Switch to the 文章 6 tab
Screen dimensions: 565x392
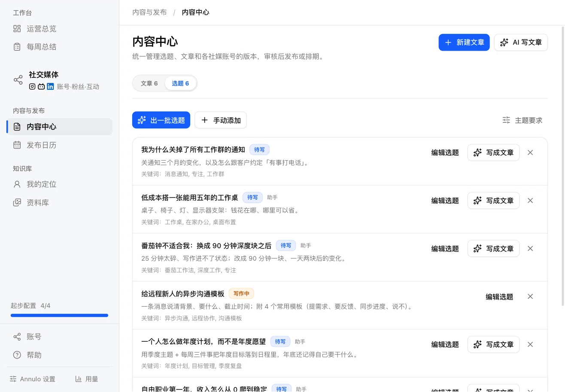tap(149, 83)
